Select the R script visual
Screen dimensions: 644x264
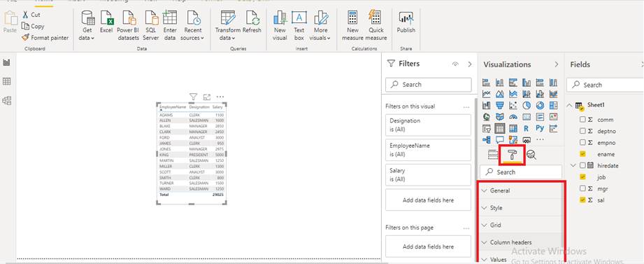[x=527, y=128]
